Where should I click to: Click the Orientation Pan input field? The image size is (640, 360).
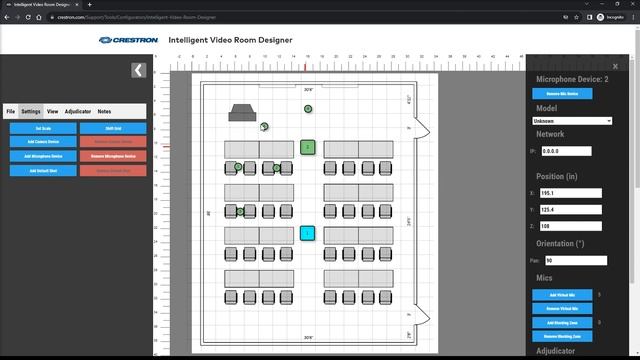pos(576,260)
